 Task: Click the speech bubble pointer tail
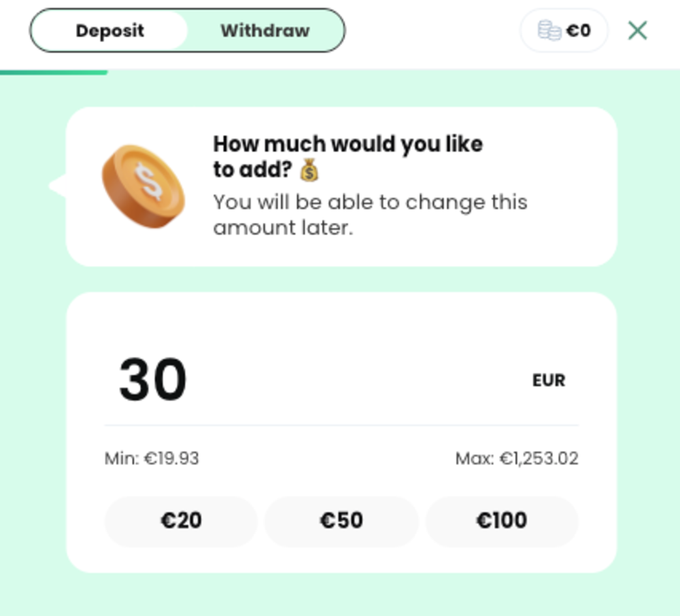click(57, 186)
